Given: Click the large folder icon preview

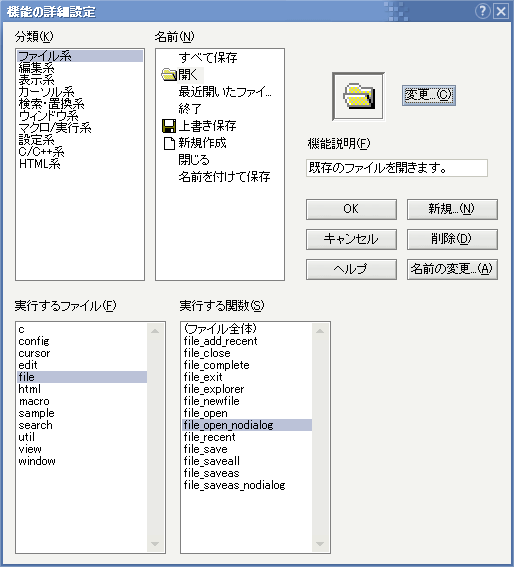Looking at the screenshot, I should (x=358, y=96).
